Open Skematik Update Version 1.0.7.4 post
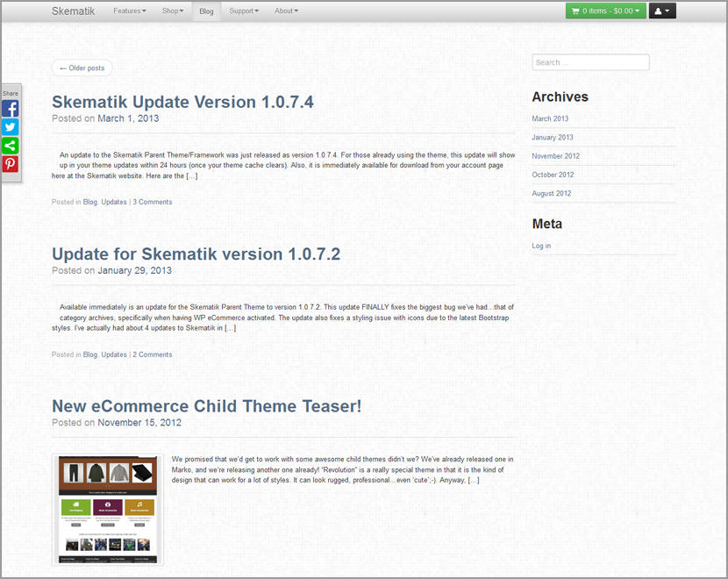The image size is (728, 579). [x=182, y=102]
